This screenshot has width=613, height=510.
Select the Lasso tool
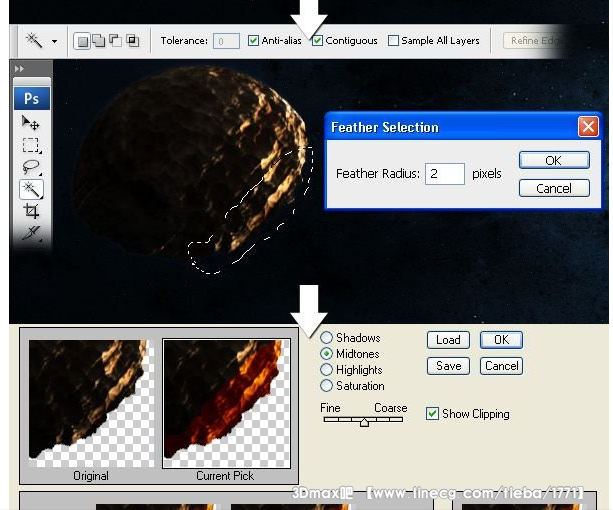[31, 167]
